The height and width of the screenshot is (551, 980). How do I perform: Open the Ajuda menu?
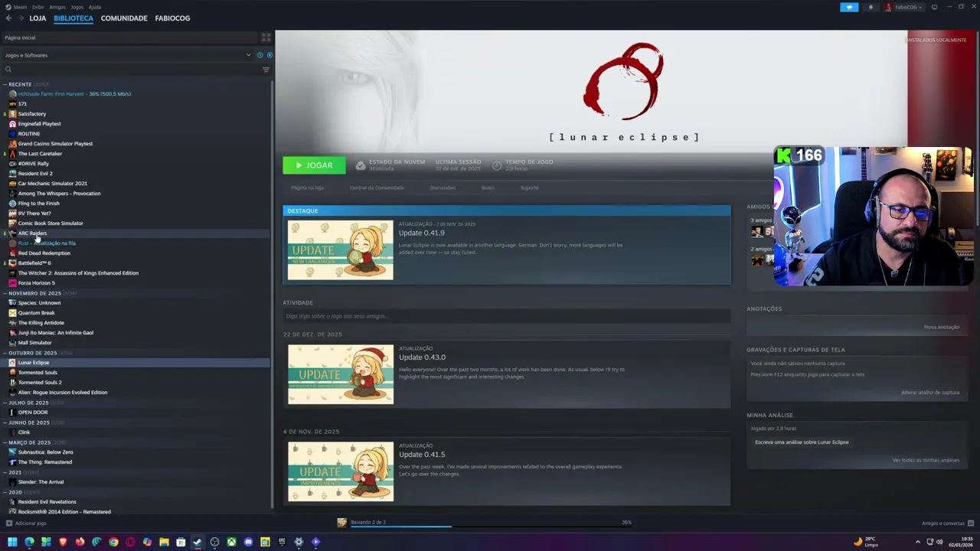coord(95,7)
